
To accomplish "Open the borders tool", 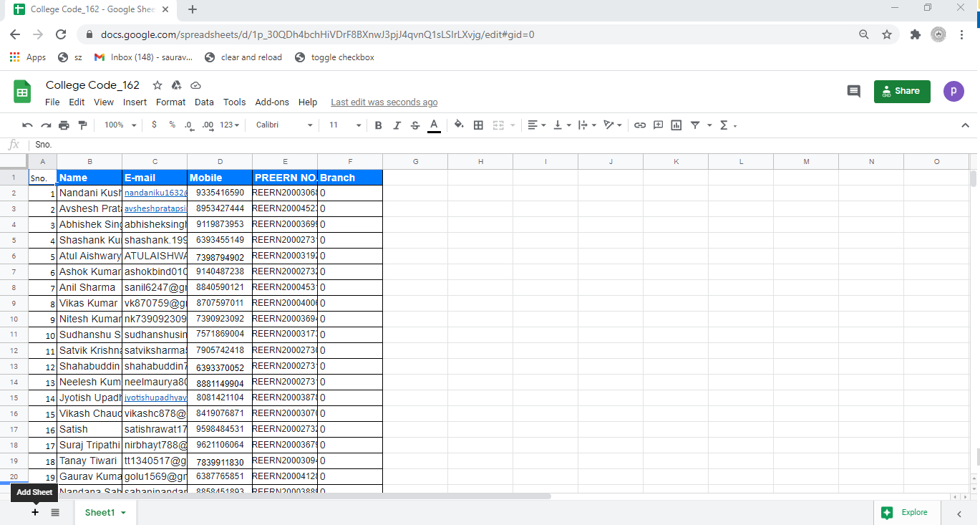I will [x=479, y=125].
